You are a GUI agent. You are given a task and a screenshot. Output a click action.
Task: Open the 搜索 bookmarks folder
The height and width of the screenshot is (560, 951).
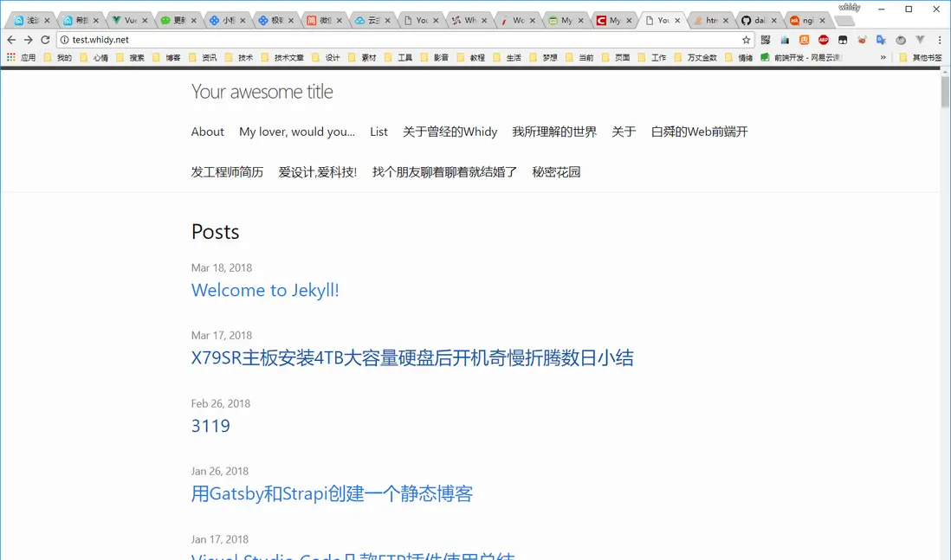(x=131, y=58)
